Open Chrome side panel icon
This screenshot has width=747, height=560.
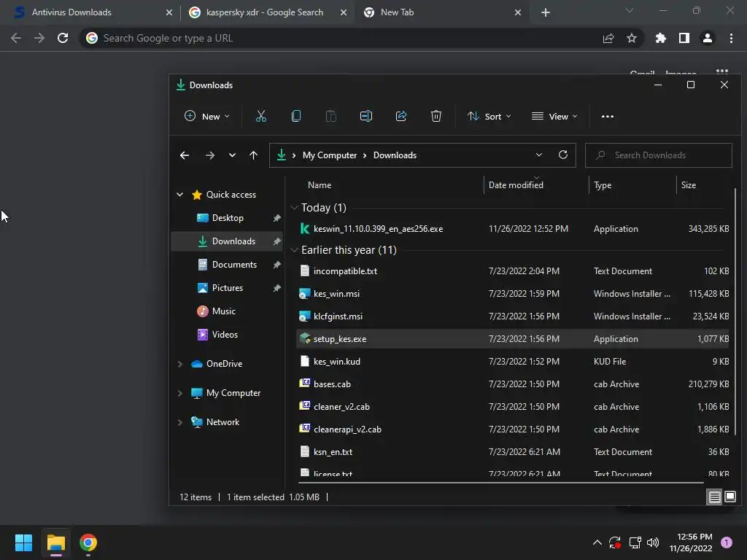(684, 38)
